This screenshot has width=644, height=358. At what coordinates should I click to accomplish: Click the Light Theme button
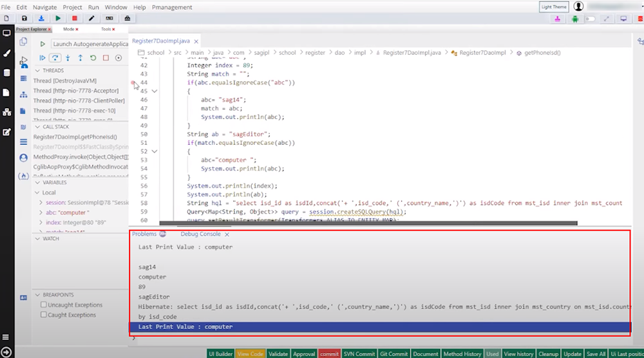click(554, 7)
